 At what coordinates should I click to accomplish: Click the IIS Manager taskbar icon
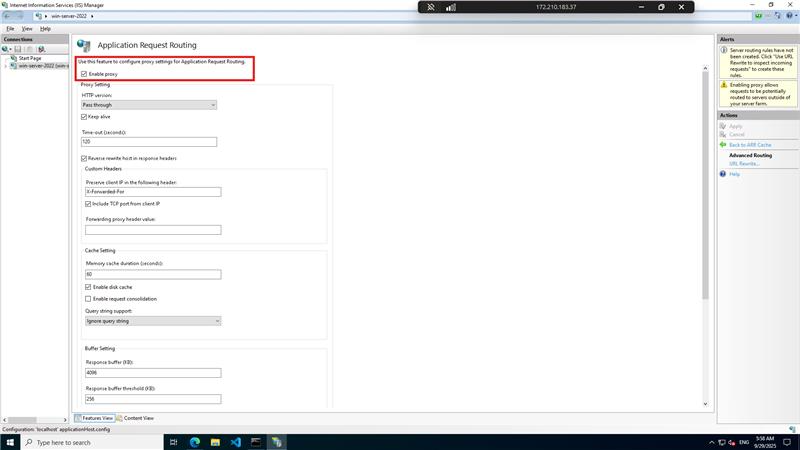pos(277,442)
